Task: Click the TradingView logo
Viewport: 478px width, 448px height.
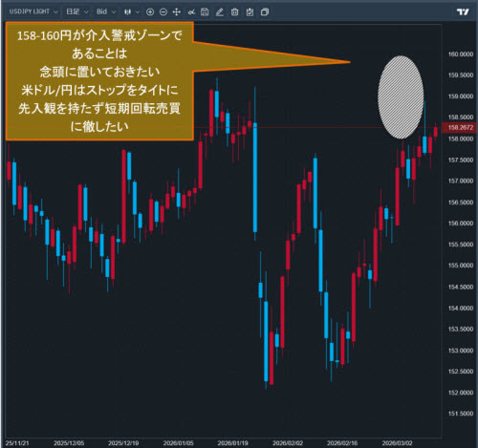Action: 463,12
